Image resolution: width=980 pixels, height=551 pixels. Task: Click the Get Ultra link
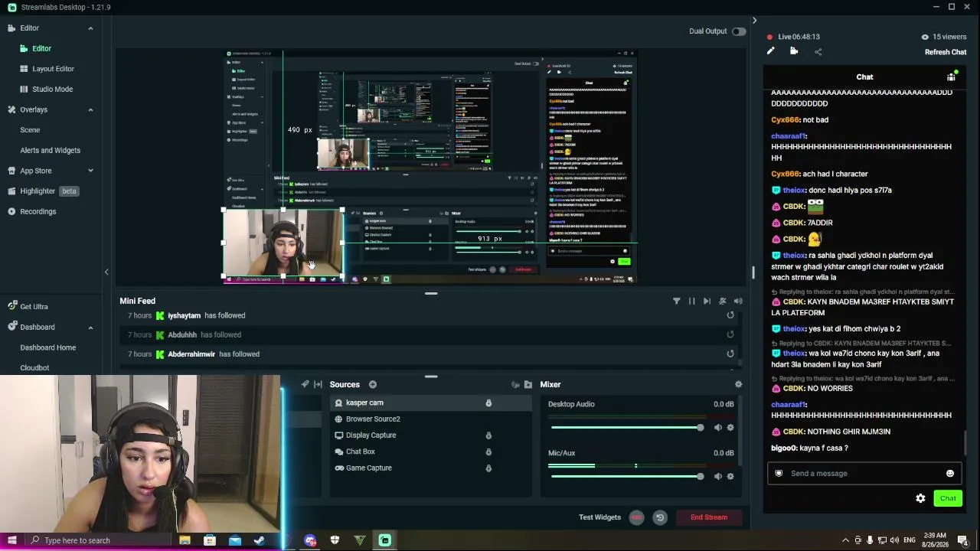pyautogui.click(x=28, y=306)
